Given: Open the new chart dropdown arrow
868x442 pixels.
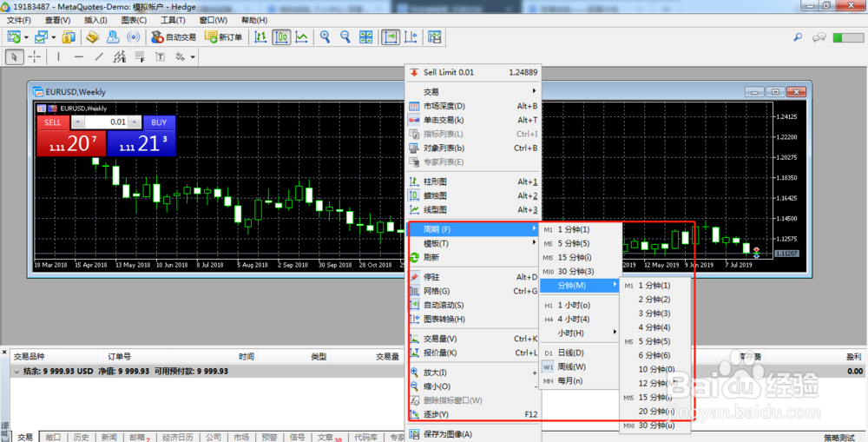Looking at the screenshot, I should 25,37.
